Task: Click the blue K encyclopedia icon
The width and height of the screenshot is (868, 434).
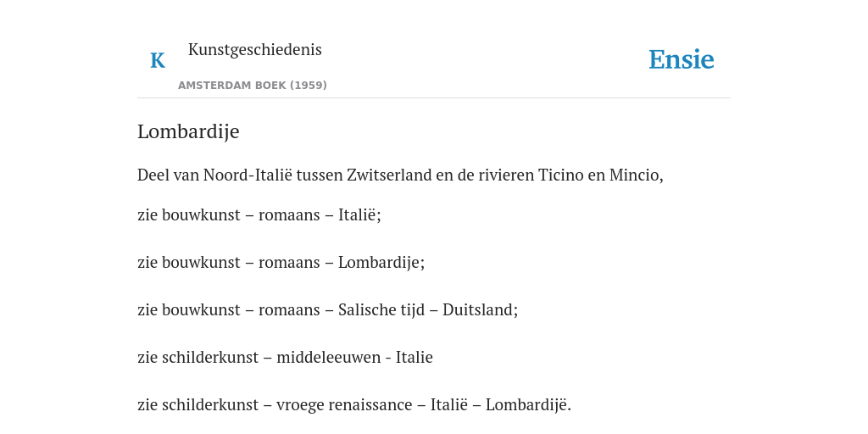Action: tap(158, 60)
